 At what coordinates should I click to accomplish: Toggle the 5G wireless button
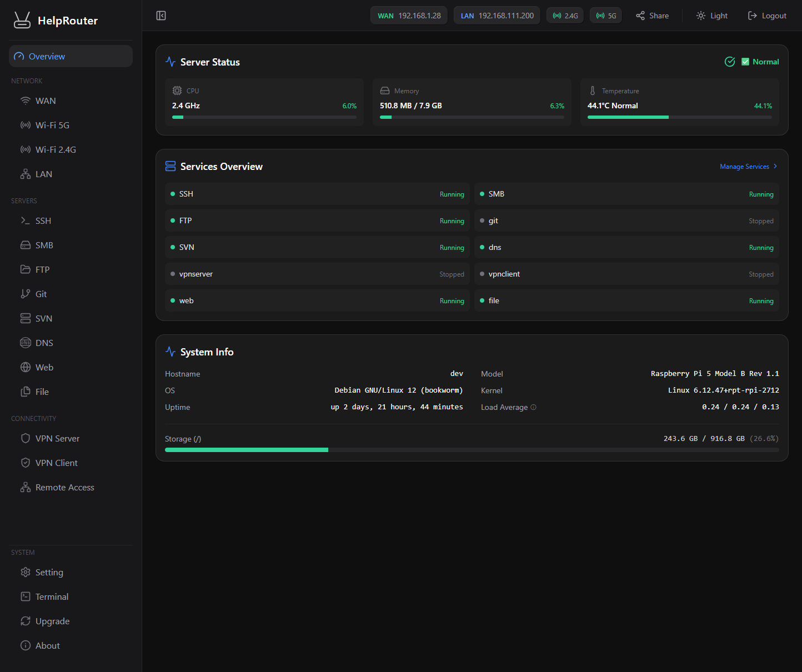[x=605, y=15]
